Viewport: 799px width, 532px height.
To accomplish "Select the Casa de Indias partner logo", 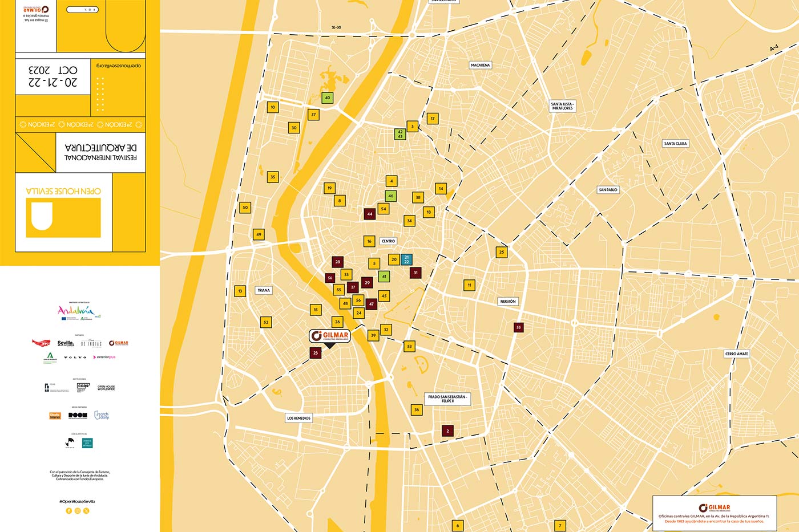I will click(x=91, y=343).
